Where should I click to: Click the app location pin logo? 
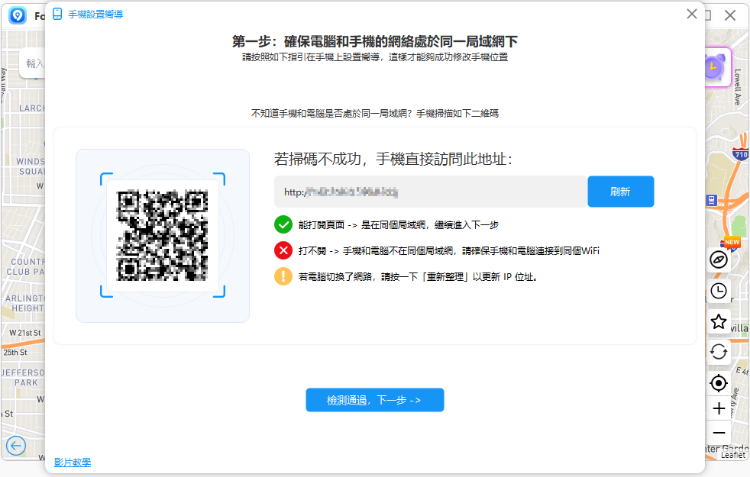click(18, 15)
